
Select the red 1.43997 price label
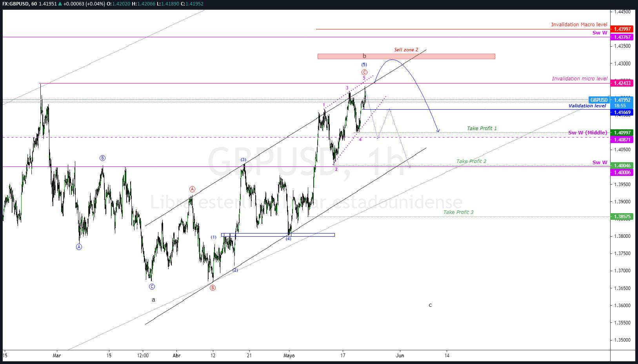(x=622, y=29)
